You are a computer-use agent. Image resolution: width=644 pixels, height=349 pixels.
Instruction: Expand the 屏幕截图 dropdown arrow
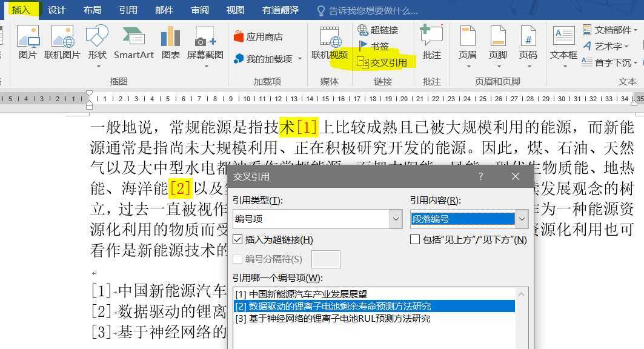[x=206, y=66]
